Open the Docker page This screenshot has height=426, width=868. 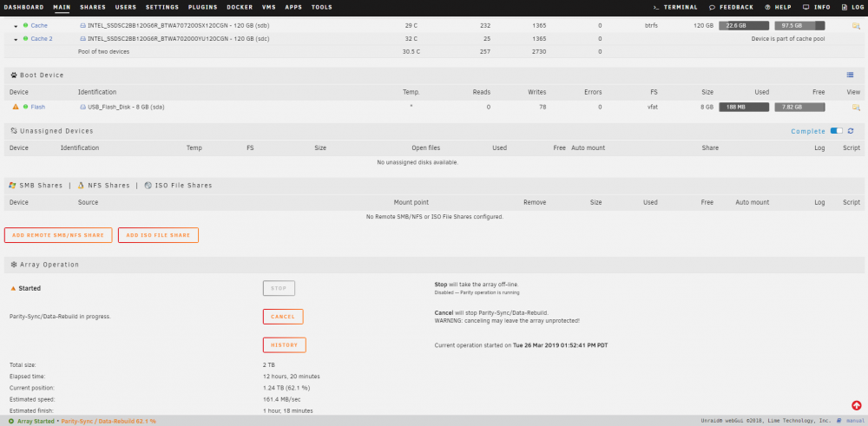pos(240,7)
